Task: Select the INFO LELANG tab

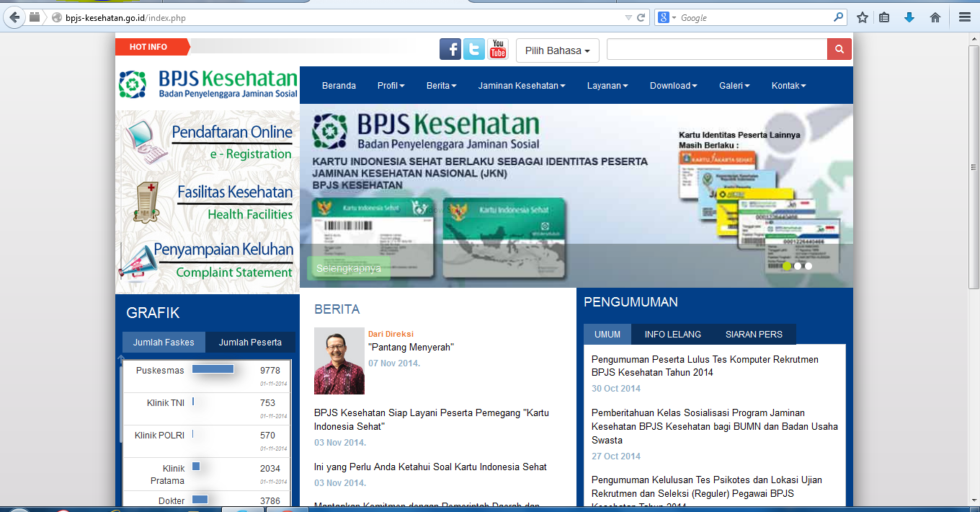Action: click(672, 334)
